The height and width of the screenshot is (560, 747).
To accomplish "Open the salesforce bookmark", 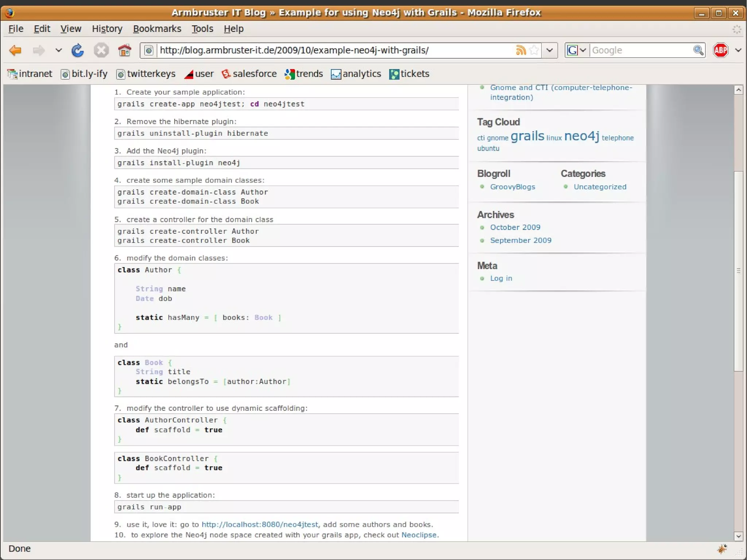I will click(x=249, y=74).
